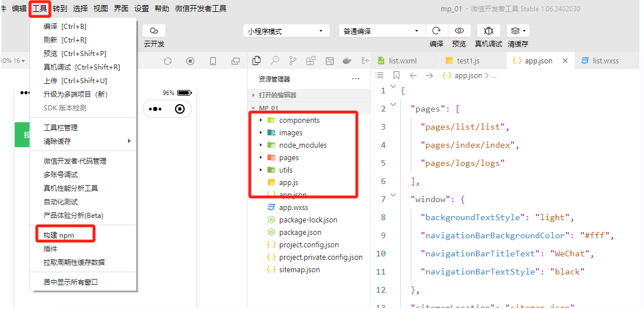The image size is (644, 309).
Task: Open app.wxss in the file tree
Action: point(309,207)
